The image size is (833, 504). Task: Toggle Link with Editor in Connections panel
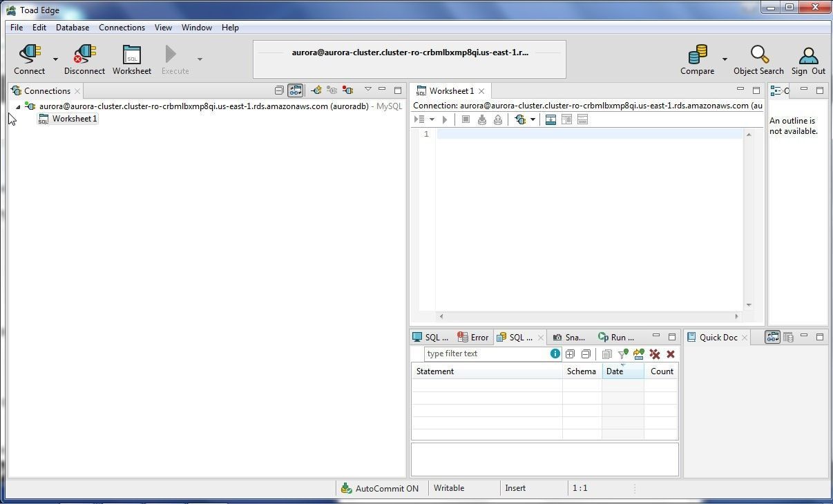pyautogui.click(x=295, y=90)
